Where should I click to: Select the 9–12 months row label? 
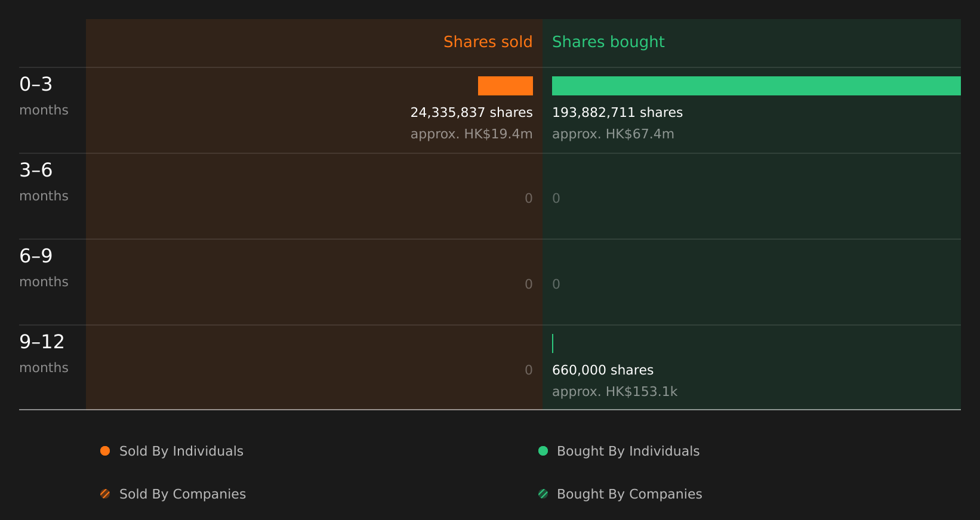[44, 353]
